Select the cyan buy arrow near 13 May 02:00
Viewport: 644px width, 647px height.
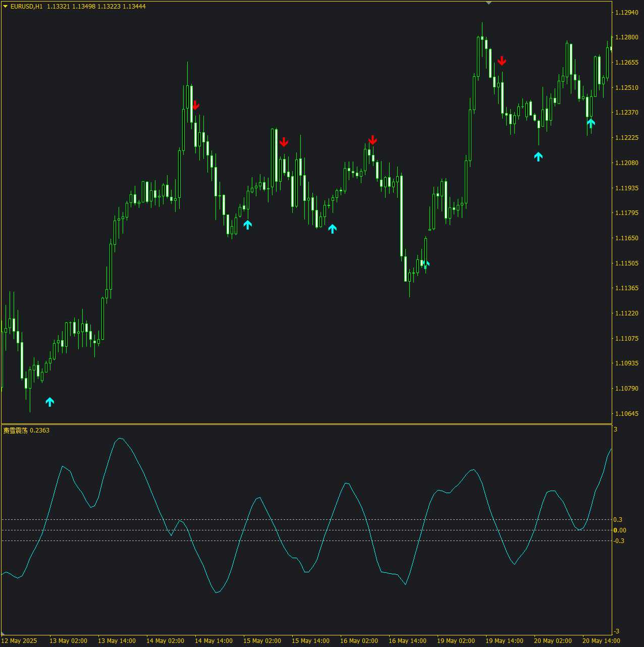pos(49,402)
